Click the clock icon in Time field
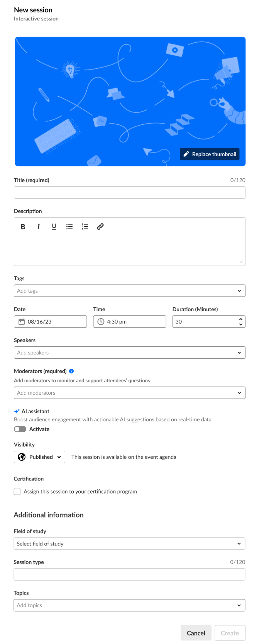259x644 pixels. click(x=101, y=322)
